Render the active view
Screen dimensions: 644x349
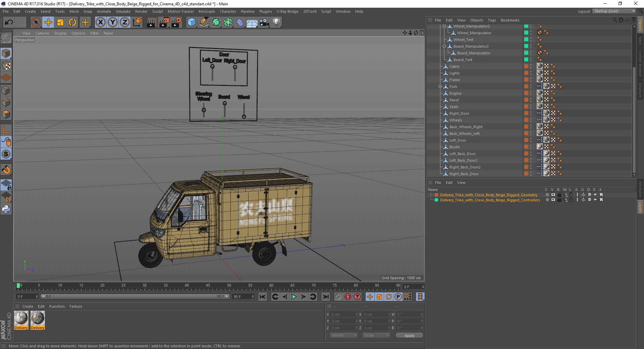click(x=152, y=22)
